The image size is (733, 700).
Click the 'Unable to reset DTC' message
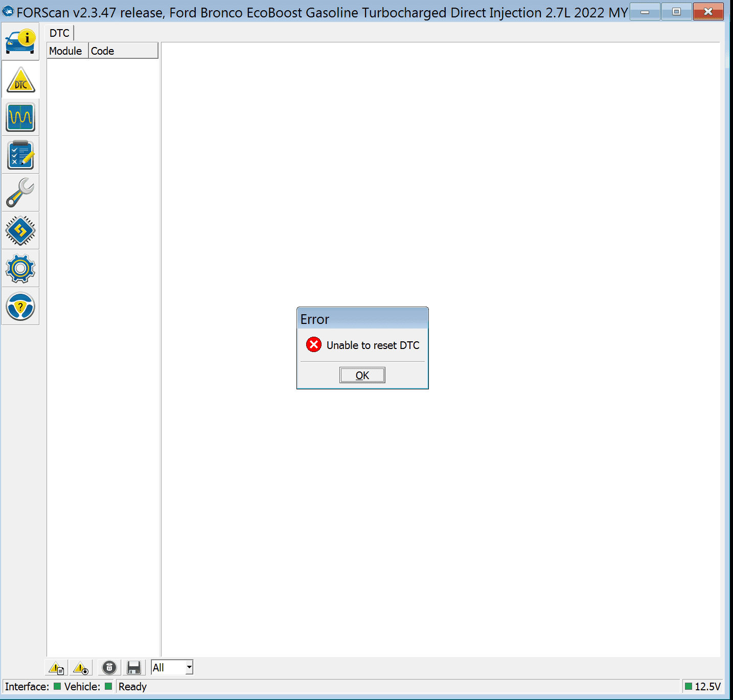[x=373, y=345]
